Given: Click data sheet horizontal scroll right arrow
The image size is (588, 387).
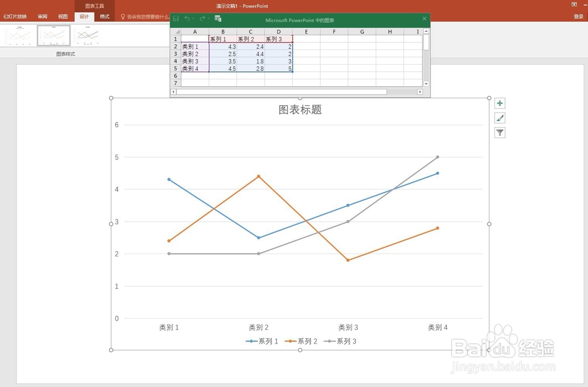Looking at the screenshot, I should tap(420, 92).
